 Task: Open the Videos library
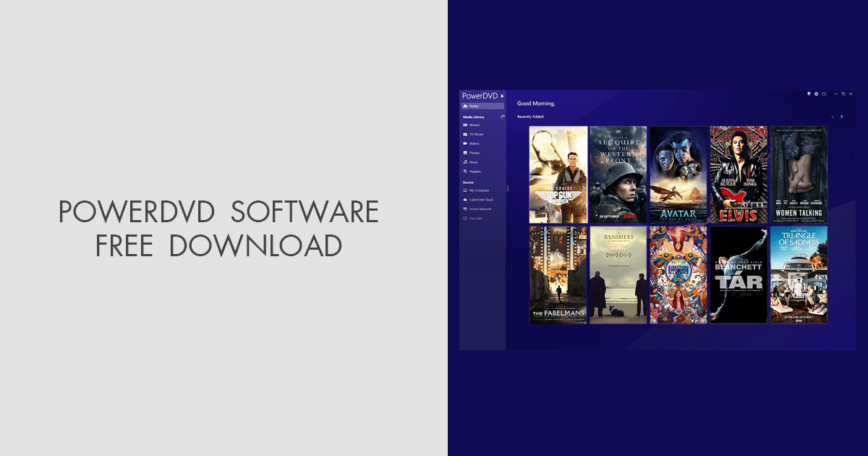(x=475, y=143)
